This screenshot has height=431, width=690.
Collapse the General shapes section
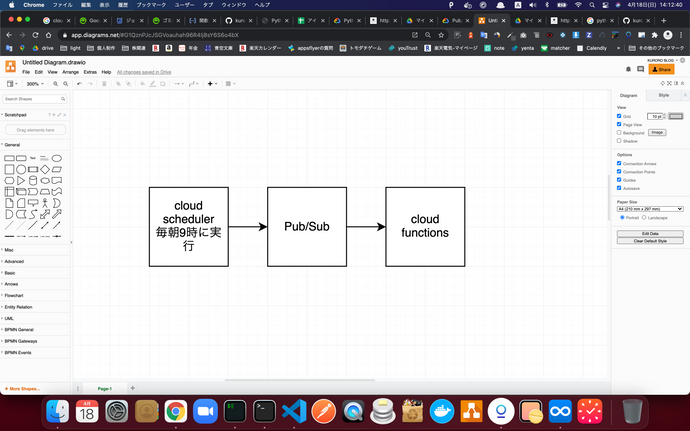coord(35,144)
